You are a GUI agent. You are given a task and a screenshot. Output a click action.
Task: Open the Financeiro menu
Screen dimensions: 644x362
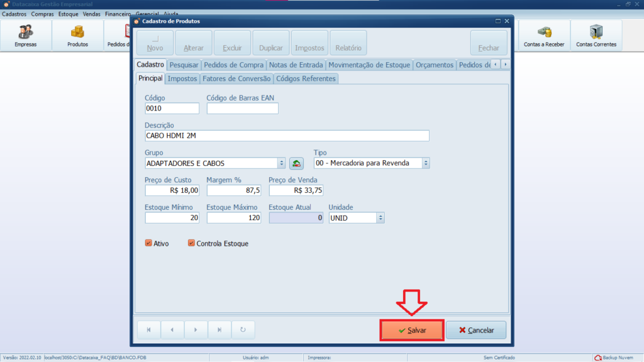point(118,13)
